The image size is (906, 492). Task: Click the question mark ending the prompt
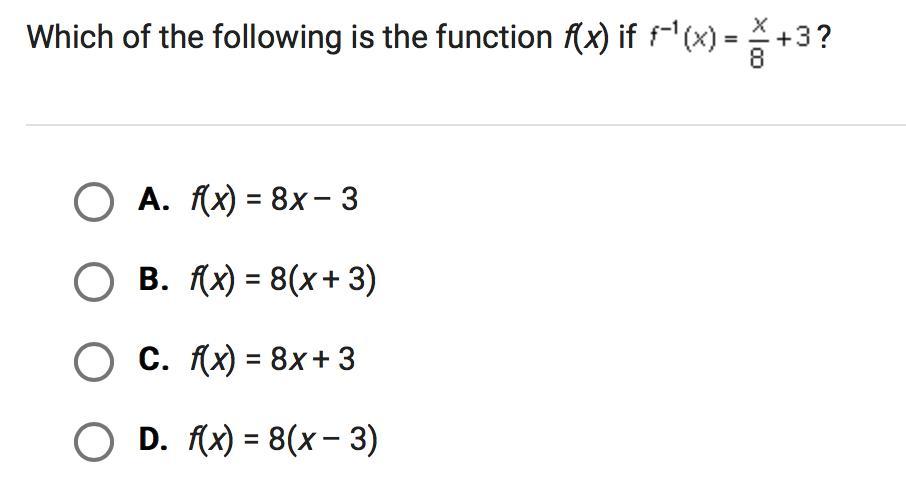click(x=824, y=38)
